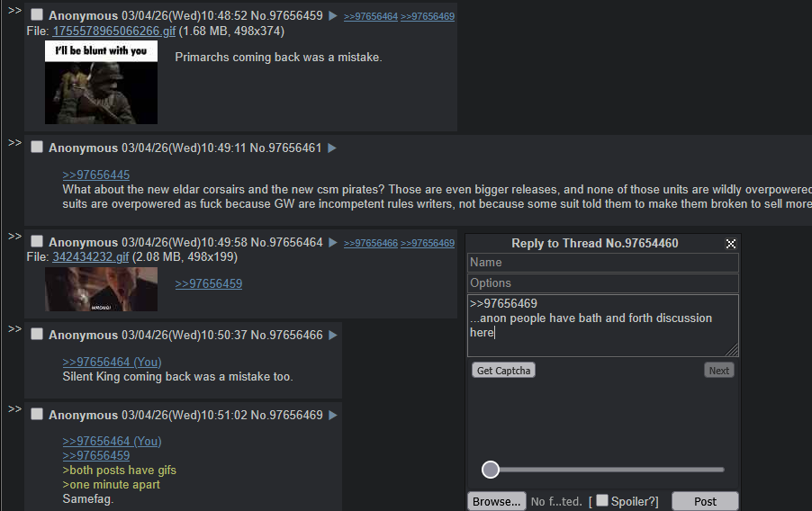The height and width of the screenshot is (511, 812).
Task: Click Browse to attach a file
Action: [496, 501]
